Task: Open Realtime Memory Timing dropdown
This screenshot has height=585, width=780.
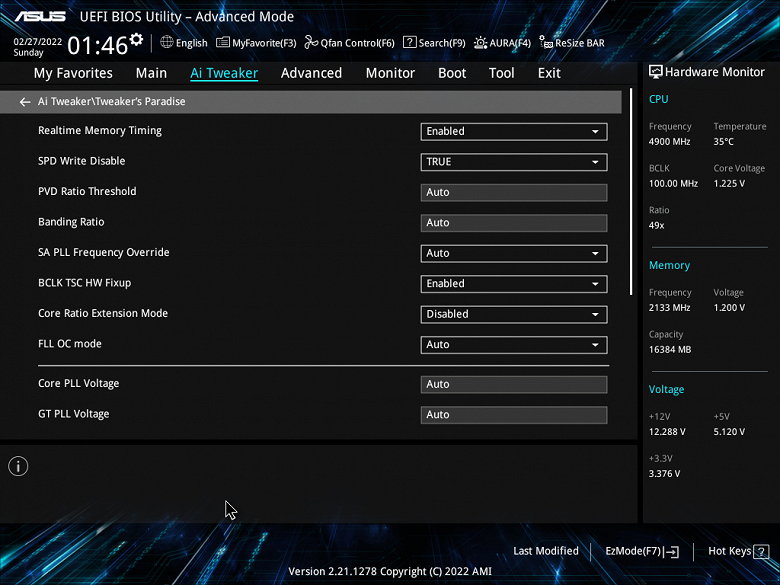Action: (514, 131)
